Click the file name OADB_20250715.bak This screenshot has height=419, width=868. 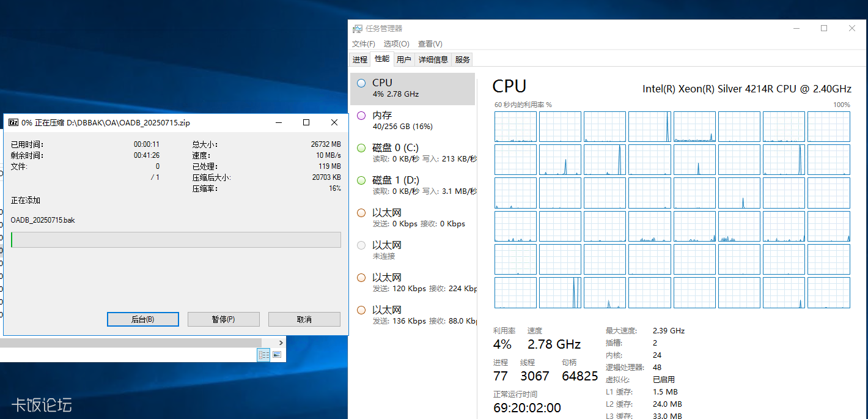click(43, 220)
